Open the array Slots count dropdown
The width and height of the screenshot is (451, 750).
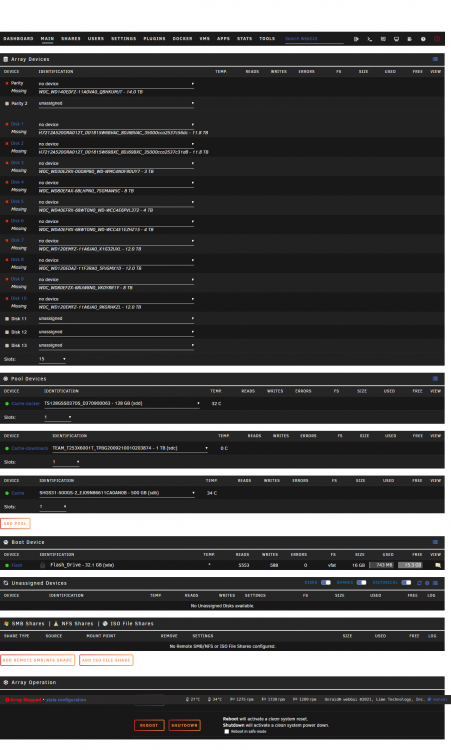pyautogui.click(x=52, y=359)
